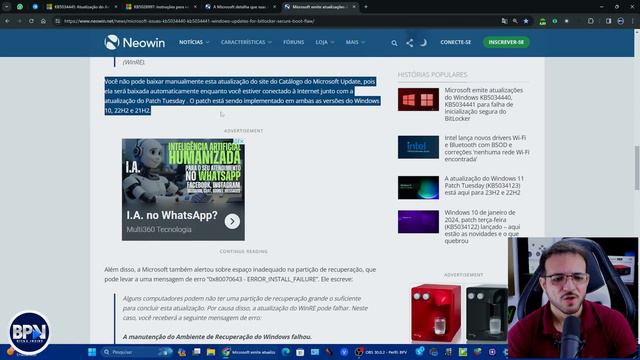The image size is (640, 360).
Task: Open the Fóruns page
Action: [293, 42]
